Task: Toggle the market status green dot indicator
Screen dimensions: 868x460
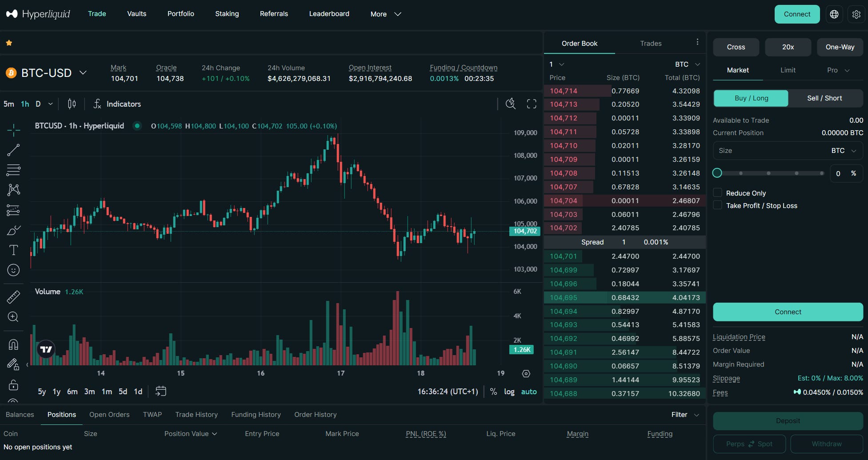Action: pyautogui.click(x=137, y=126)
